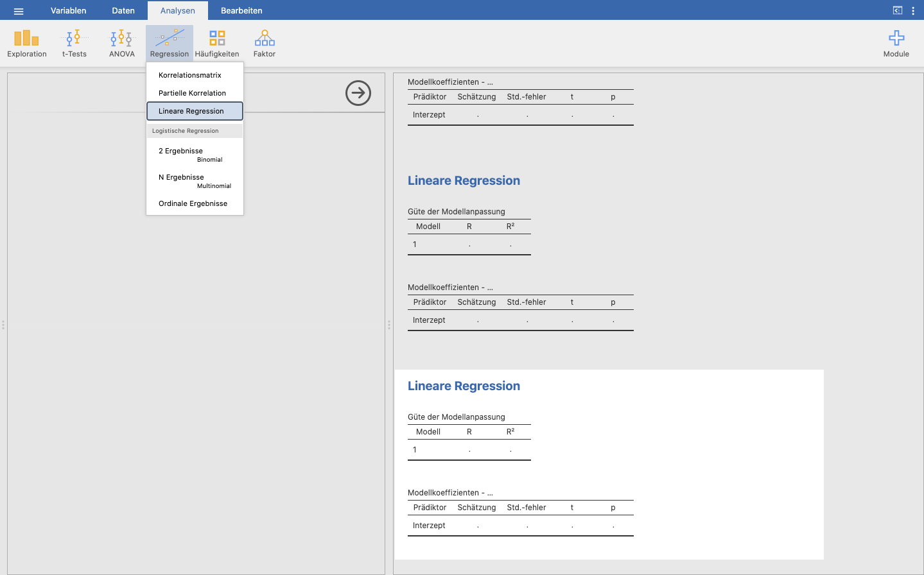Grab the divider handle between options and results
924x575 pixels.
[x=389, y=325]
